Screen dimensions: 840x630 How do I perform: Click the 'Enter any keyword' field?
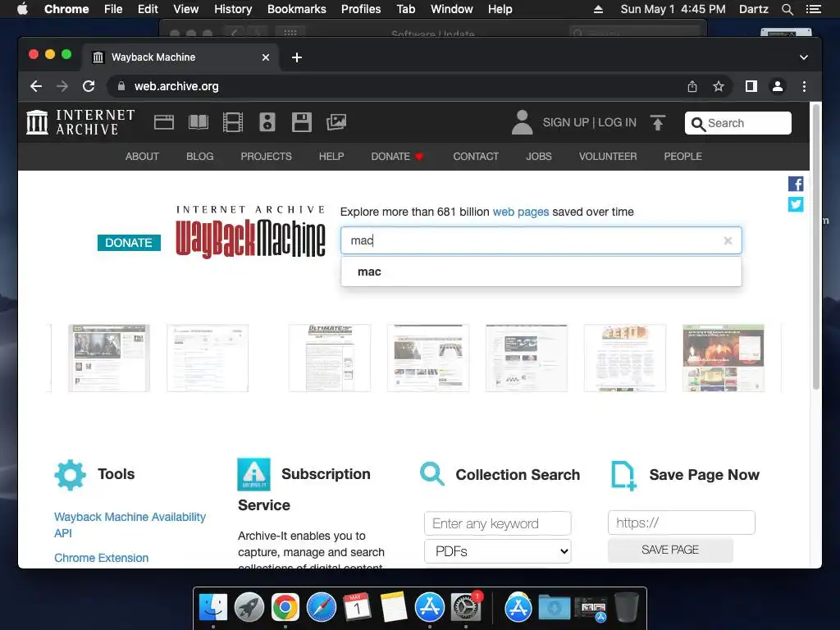498,523
